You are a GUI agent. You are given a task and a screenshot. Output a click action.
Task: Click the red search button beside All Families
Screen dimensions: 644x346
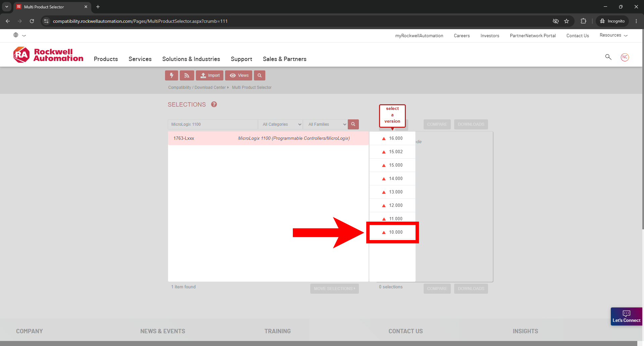[353, 124]
